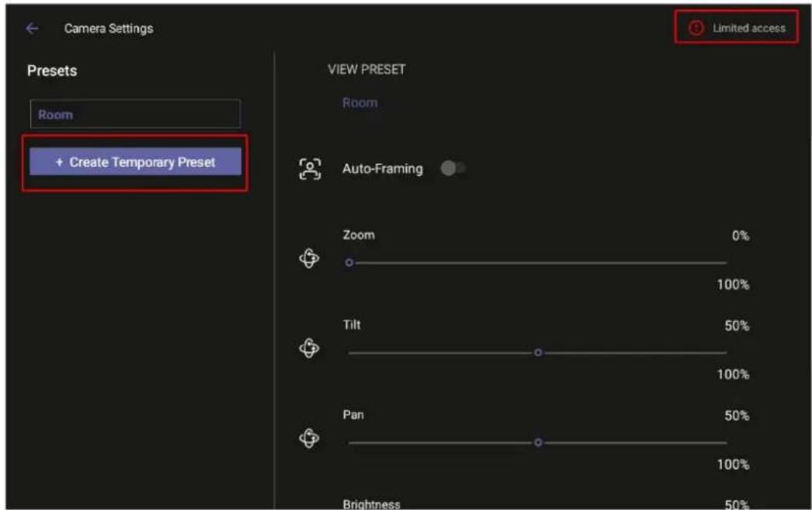Screen dimensions: 812x510
Task: Click the 100% maximum under Zoom slider
Action: (734, 284)
